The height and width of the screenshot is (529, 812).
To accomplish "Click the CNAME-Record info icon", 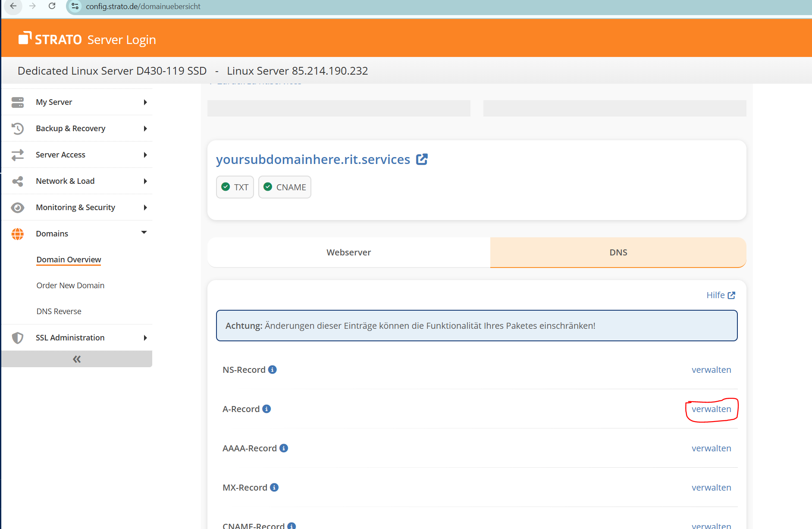I will pyautogui.click(x=292, y=526).
